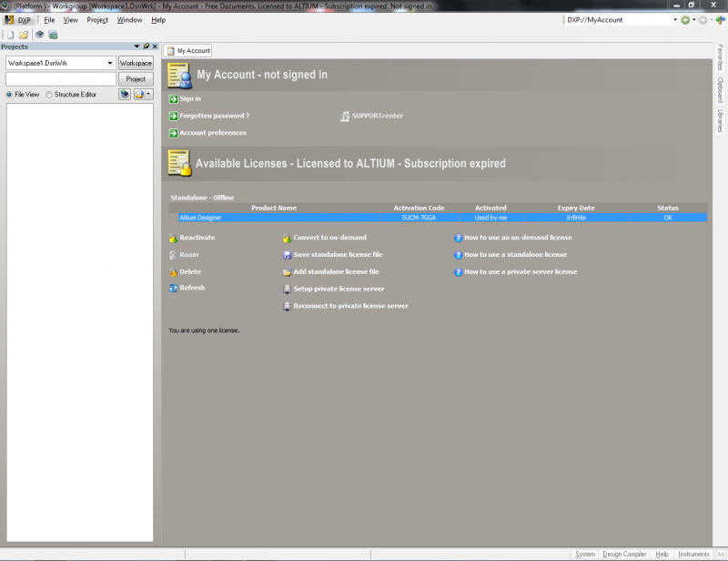Toggle the Projects panel pin
728x561 pixels.
tap(147, 46)
